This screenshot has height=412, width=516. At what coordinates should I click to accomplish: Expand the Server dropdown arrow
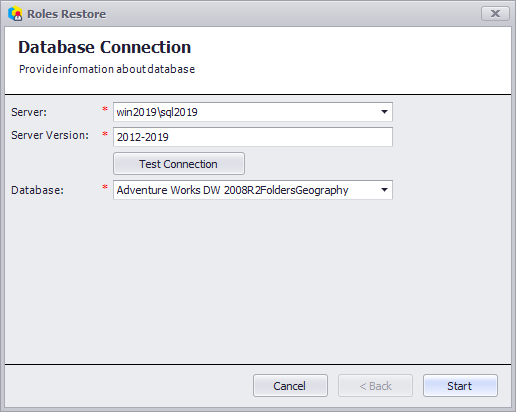[384, 112]
